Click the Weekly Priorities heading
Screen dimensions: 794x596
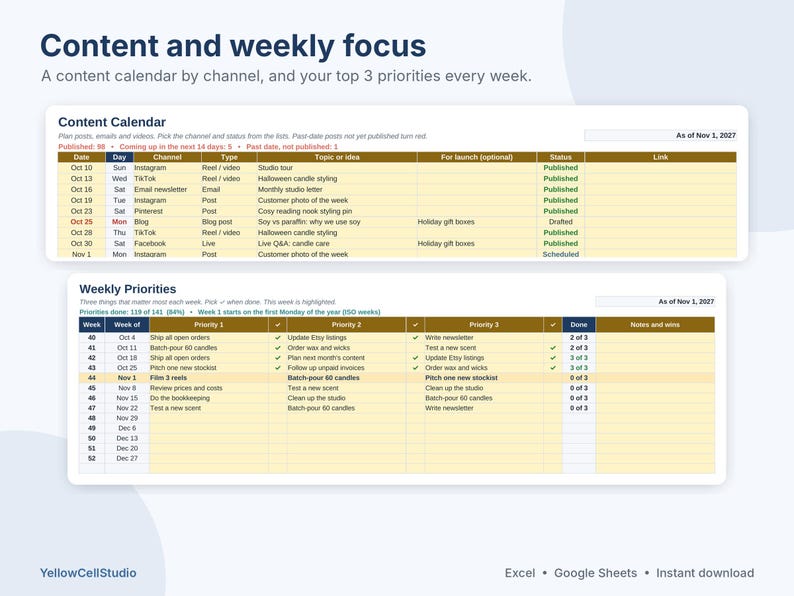(x=128, y=289)
